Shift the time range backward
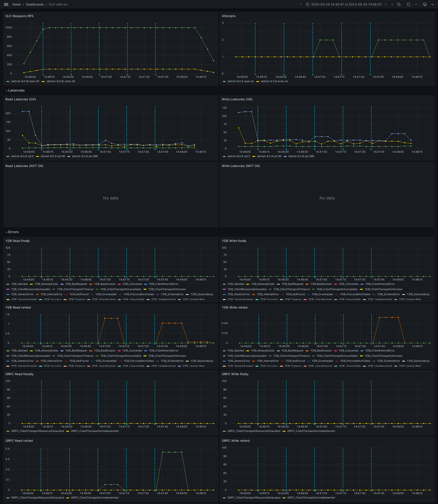This screenshot has width=438, height=504. [301, 4]
